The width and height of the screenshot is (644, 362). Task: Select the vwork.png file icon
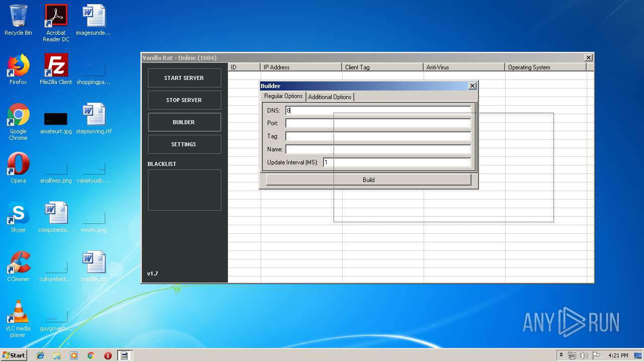[94, 220]
